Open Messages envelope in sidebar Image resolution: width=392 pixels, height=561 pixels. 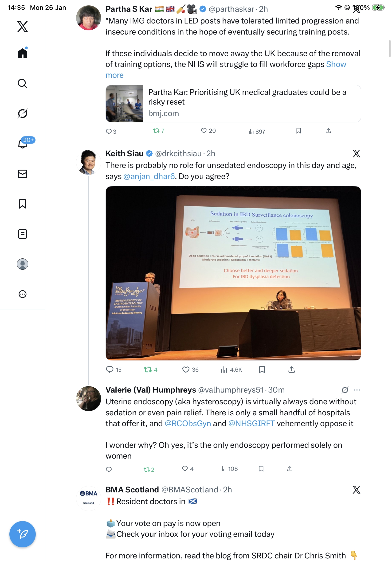[23, 174]
